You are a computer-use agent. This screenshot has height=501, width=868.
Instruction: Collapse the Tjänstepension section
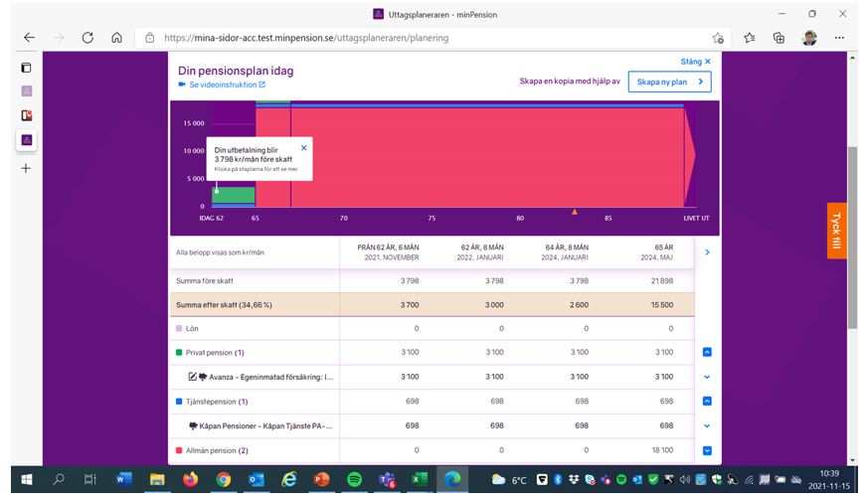[707, 402]
